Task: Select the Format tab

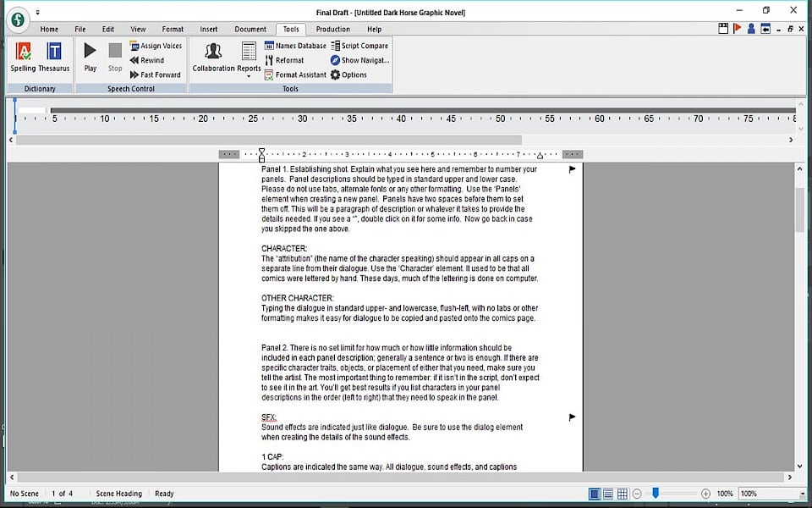Action: 173,29
